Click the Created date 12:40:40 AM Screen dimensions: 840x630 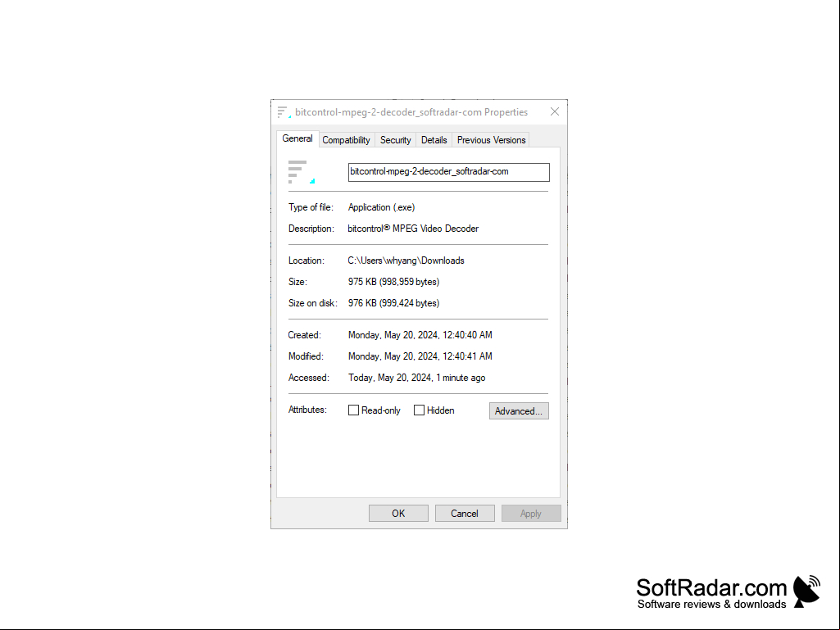tap(420, 335)
